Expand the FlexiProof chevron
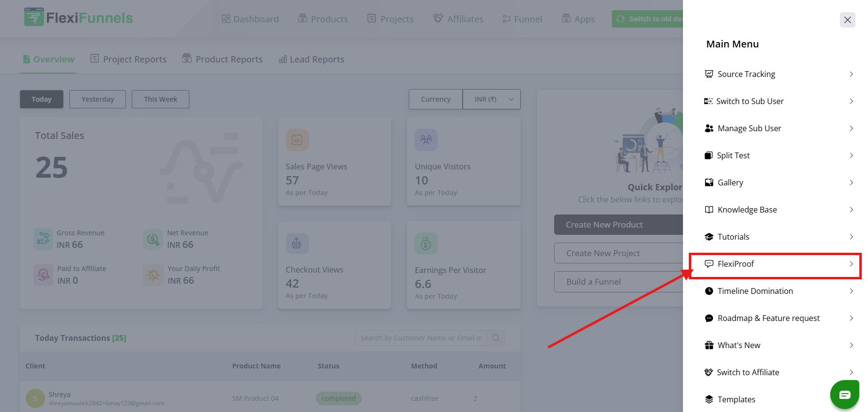The width and height of the screenshot is (868, 412). click(851, 264)
